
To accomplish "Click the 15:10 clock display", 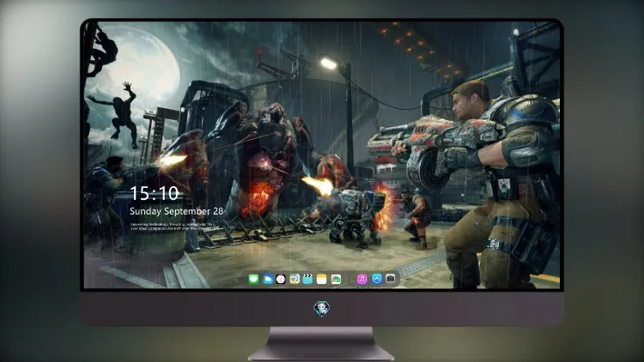I will click(155, 193).
